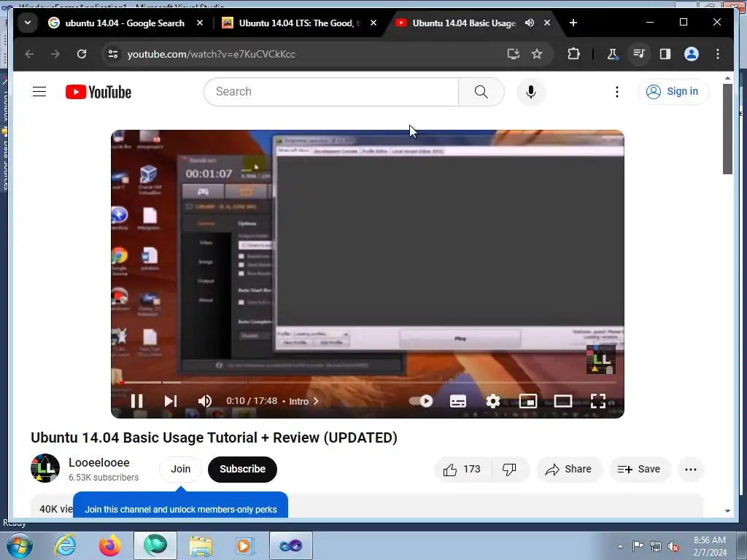Bookmark this page with the star
The width and height of the screenshot is (747, 560).
537,54
